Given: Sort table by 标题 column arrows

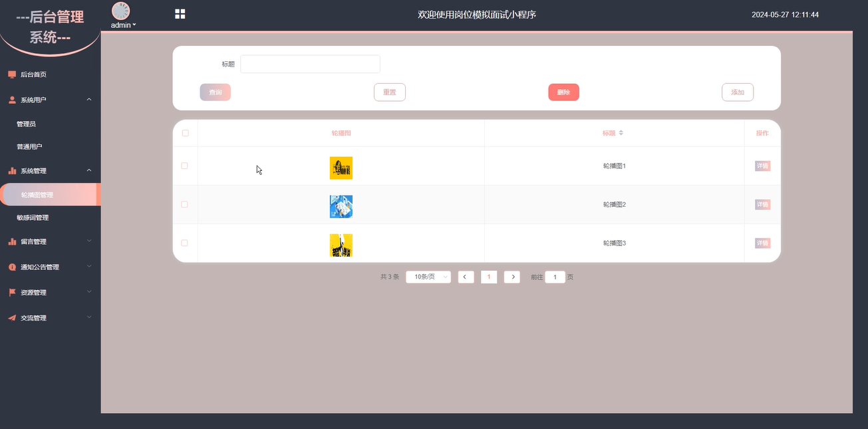Looking at the screenshot, I should 621,133.
